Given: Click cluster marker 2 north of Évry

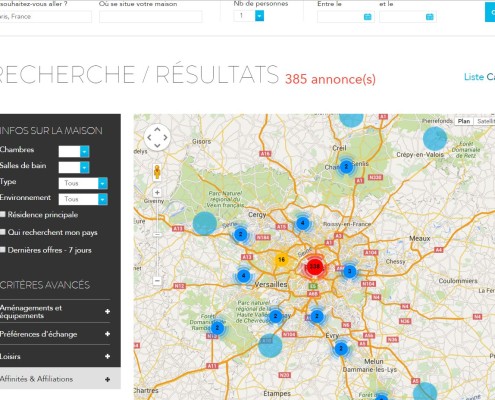Looking at the screenshot, I should pos(317,316).
